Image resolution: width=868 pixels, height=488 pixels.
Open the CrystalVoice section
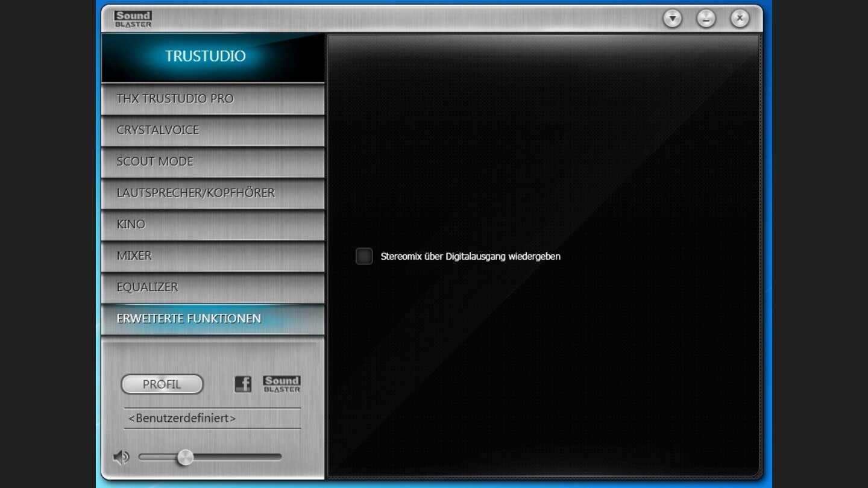[213, 130]
